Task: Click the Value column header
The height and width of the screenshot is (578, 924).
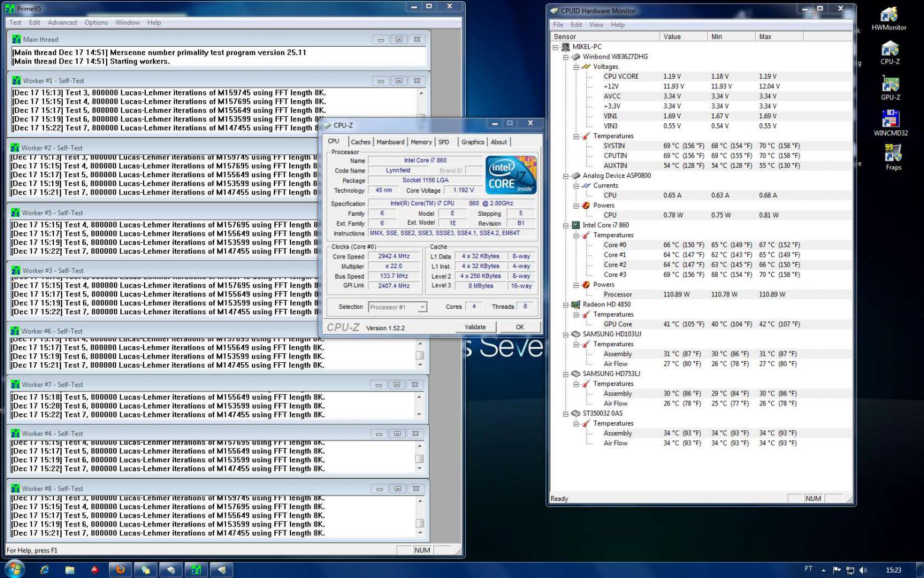Action: point(683,37)
